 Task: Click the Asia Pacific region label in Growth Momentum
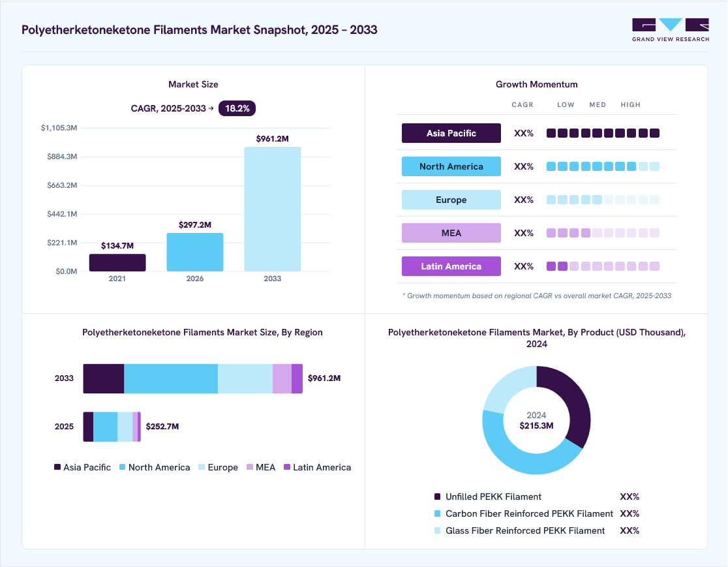point(451,133)
